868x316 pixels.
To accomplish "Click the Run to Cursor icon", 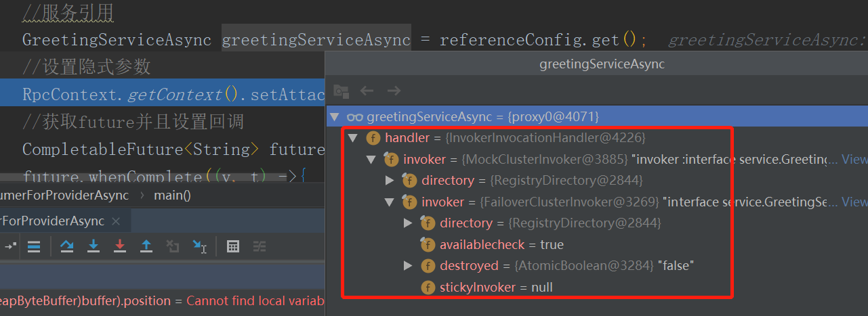I will tap(199, 246).
